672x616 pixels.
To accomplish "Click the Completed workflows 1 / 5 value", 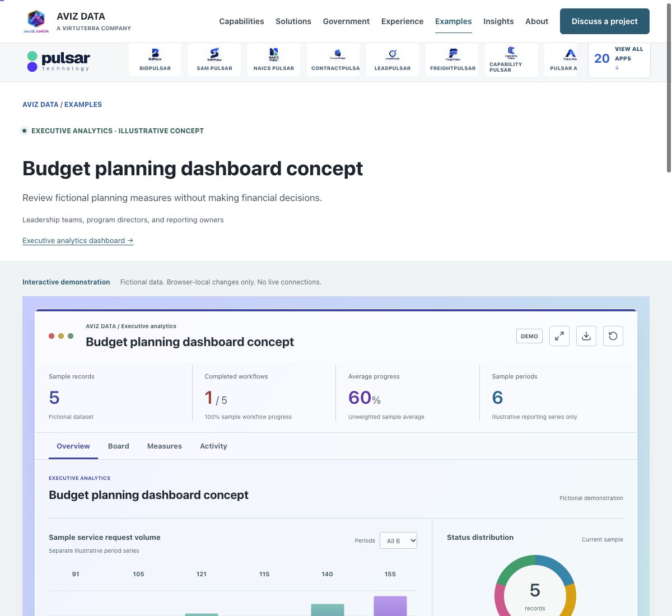I will pyautogui.click(x=216, y=398).
